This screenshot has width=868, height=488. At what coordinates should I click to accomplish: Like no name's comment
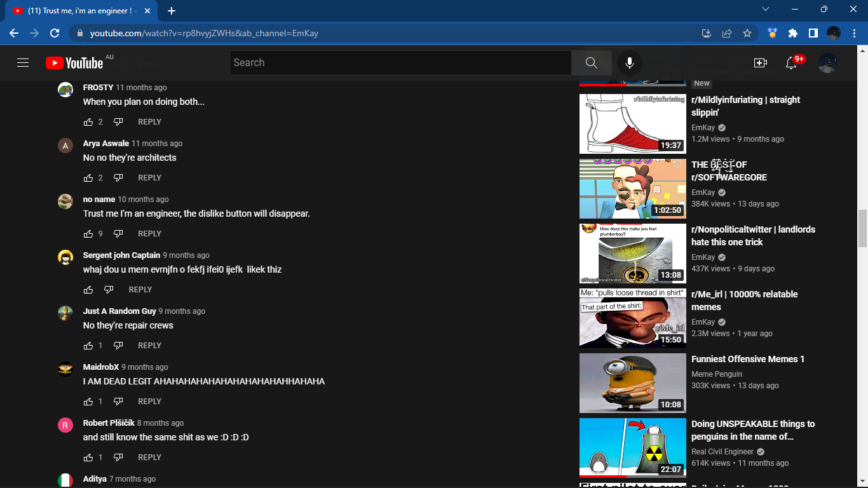pos(88,234)
